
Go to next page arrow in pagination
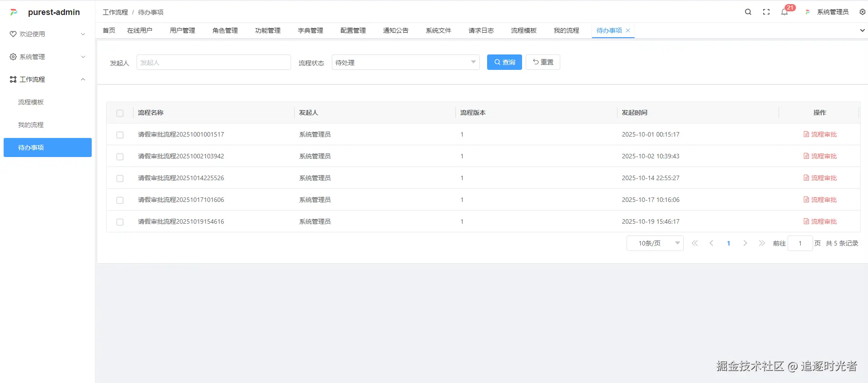point(745,243)
